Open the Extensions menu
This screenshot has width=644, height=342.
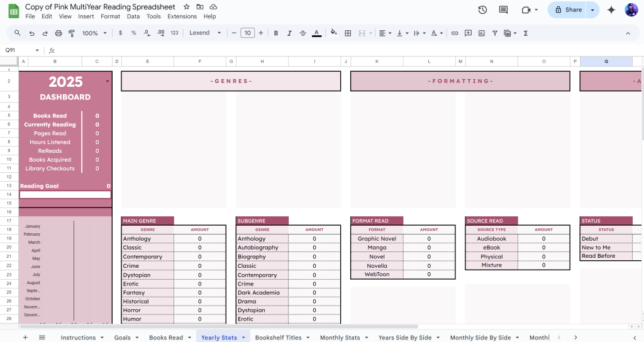182,16
